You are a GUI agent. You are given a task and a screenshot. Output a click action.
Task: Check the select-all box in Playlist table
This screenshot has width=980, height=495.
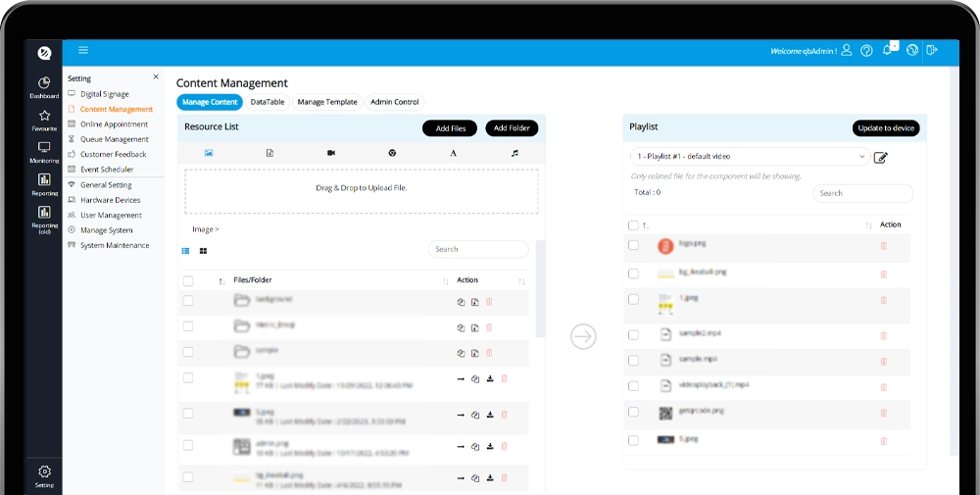point(633,225)
